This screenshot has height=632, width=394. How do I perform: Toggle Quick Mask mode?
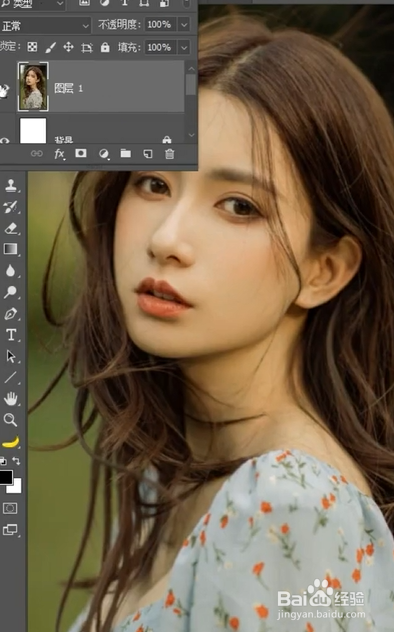(x=10, y=508)
